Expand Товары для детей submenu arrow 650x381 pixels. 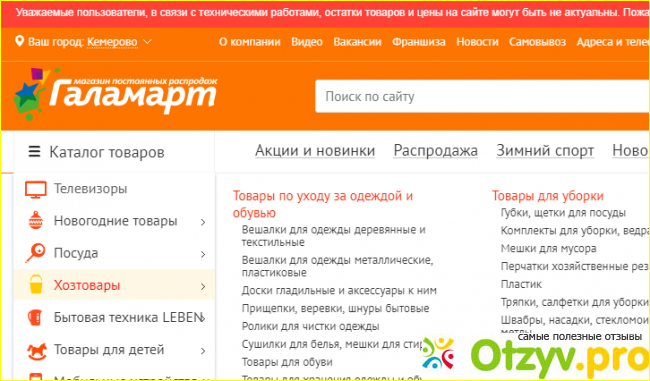[203, 351]
